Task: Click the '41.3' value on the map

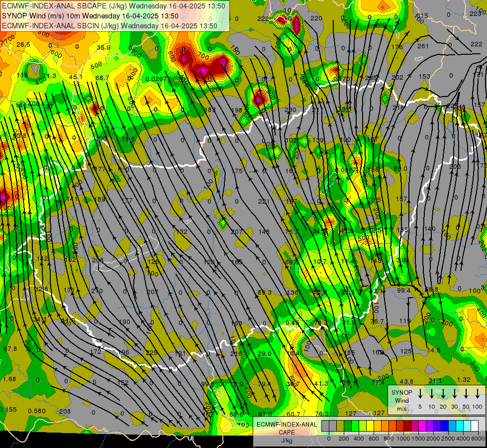Action: pyautogui.click(x=321, y=384)
